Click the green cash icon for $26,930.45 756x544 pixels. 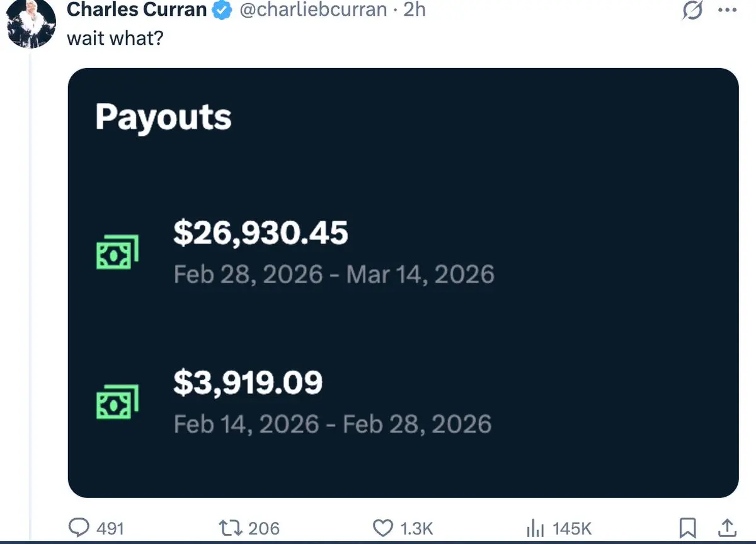click(x=117, y=253)
